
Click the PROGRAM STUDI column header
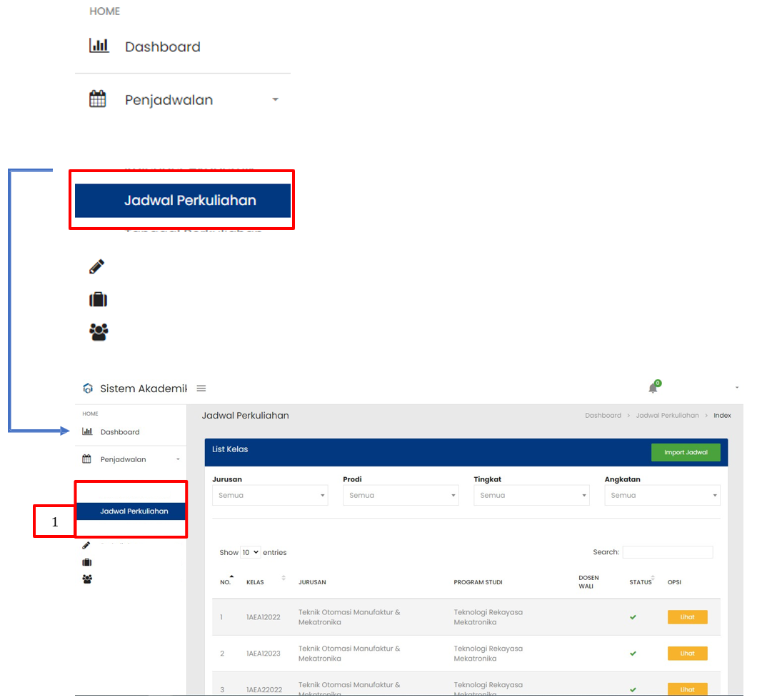pos(478,582)
